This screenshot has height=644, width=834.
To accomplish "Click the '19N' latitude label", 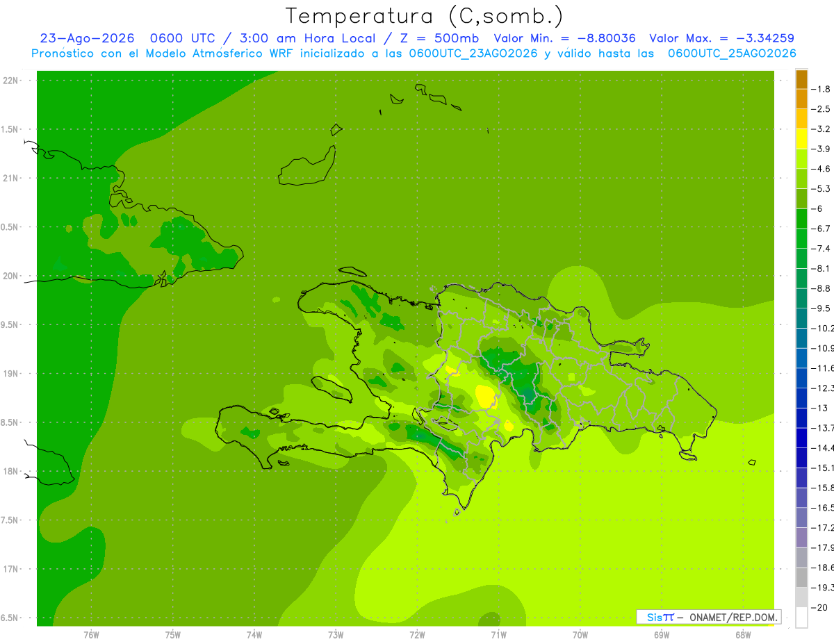I will point(10,373).
